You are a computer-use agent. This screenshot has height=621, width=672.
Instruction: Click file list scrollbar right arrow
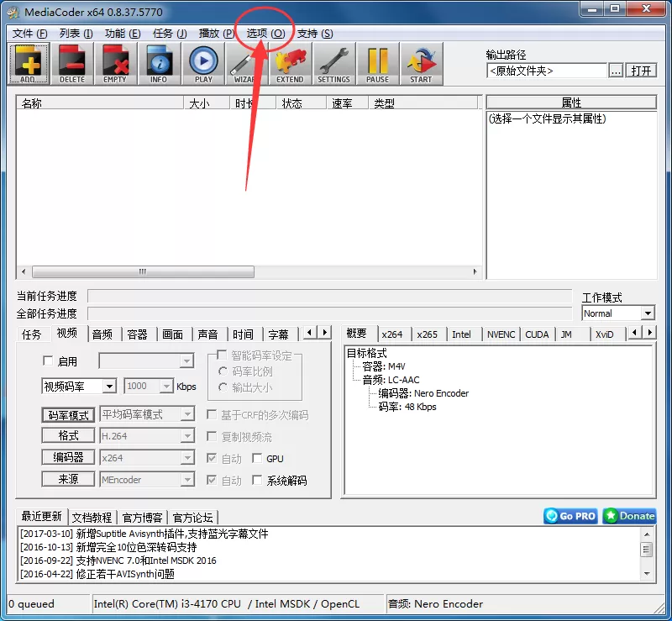(x=475, y=271)
